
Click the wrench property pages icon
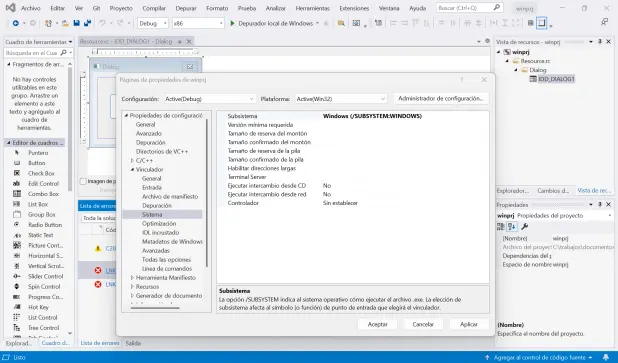tap(524, 226)
